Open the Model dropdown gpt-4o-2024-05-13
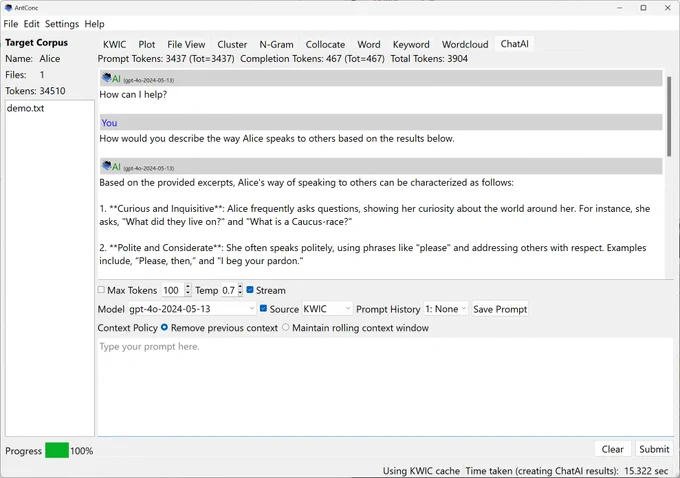Screen dimensions: 680x478 192,309
